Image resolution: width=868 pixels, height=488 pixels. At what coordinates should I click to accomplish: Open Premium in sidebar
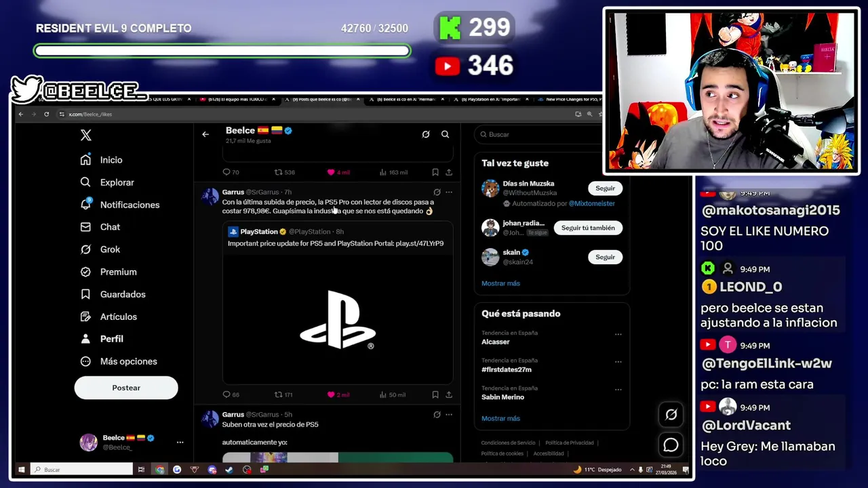[x=108, y=272]
